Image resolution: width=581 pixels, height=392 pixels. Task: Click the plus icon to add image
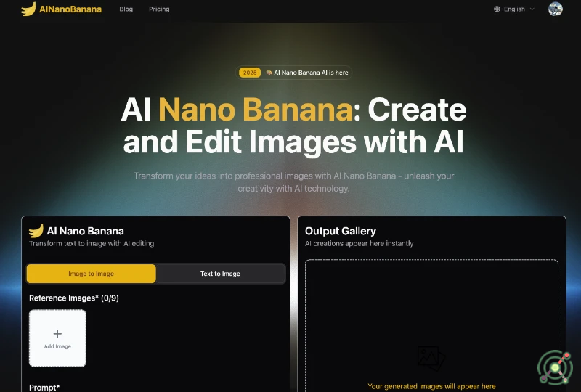[x=57, y=334]
